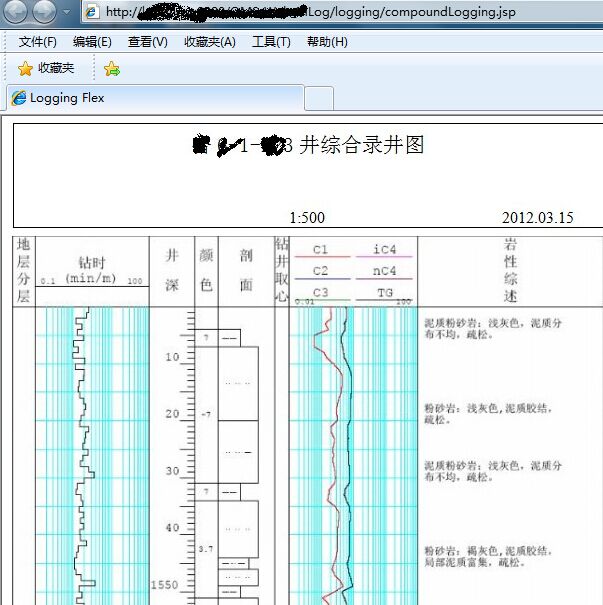Open the 收藏夹(A) menu
The height and width of the screenshot is (605, 603).
[x=209, y=42]
